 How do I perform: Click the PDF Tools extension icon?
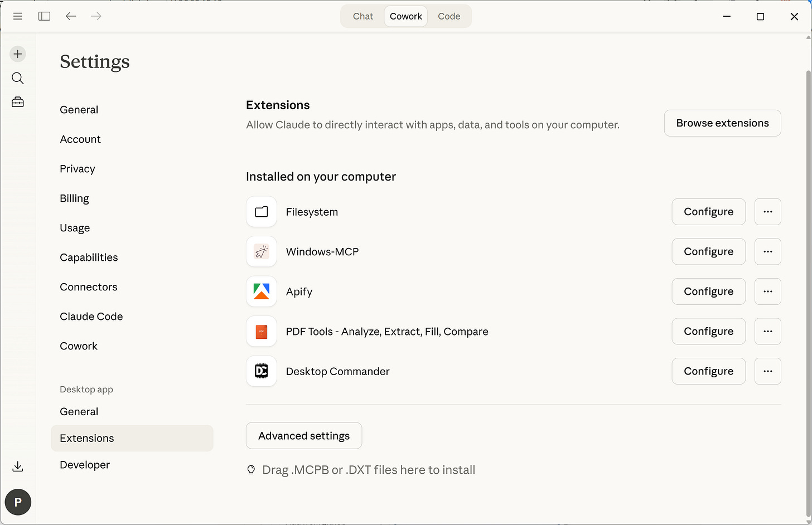coord(261,331)
